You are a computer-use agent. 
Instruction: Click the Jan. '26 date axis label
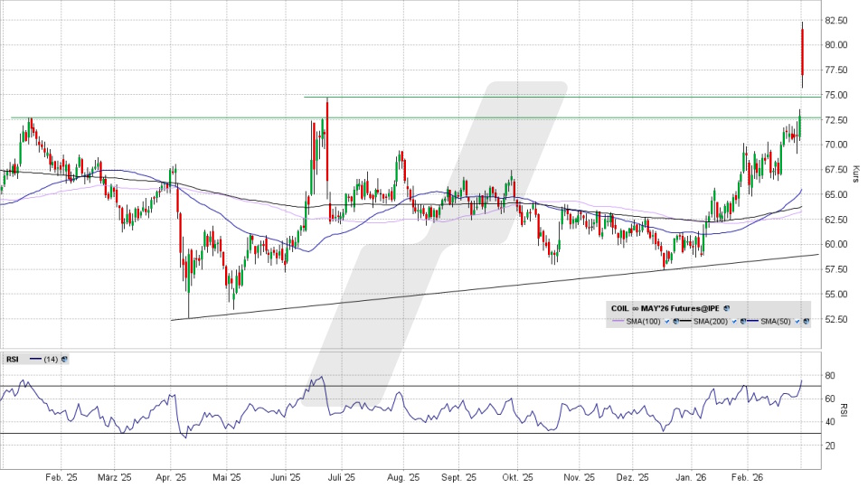click(x=690, y=477)
